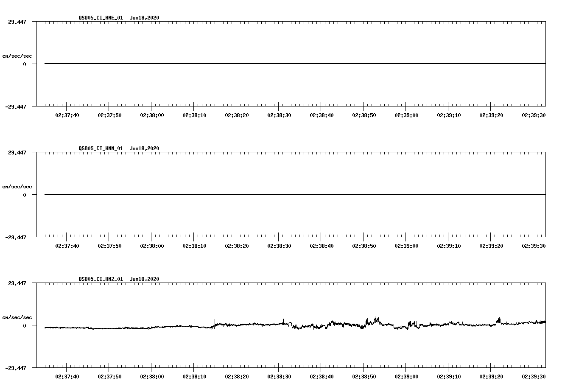Click the QSD05_CI_HNE_01 Jun18,2020 chart title
The image size is (576, 392).
coord(119,18)
